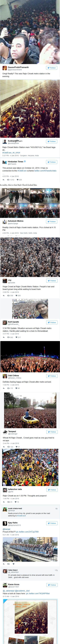Like the Hindustan Times tweet via heart icon
The height and width of the screenshot is (644, 60).
(x=17, y=180)
